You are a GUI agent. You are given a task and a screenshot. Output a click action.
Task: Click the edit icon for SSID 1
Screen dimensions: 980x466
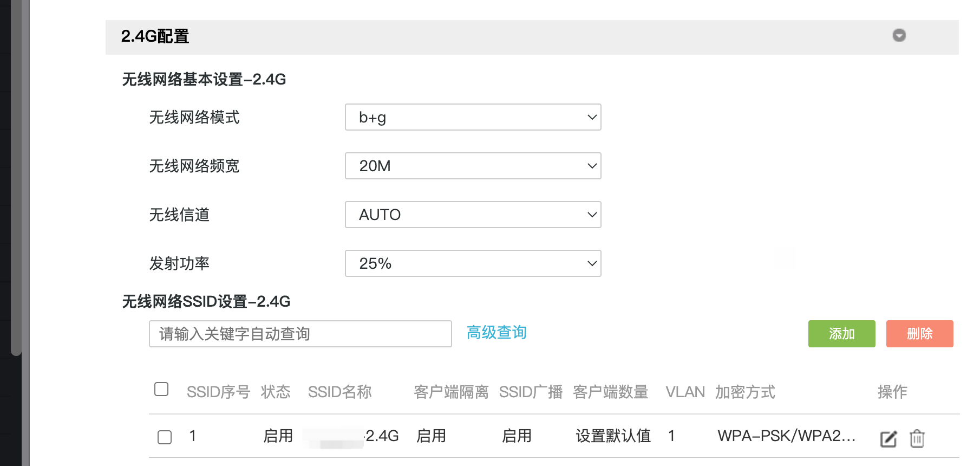(888, 438)
